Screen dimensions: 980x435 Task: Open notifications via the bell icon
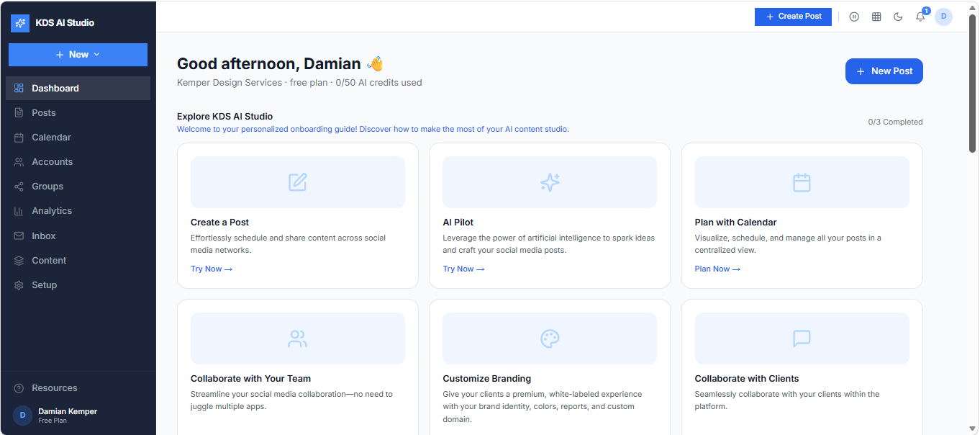(x=920, y=17)
